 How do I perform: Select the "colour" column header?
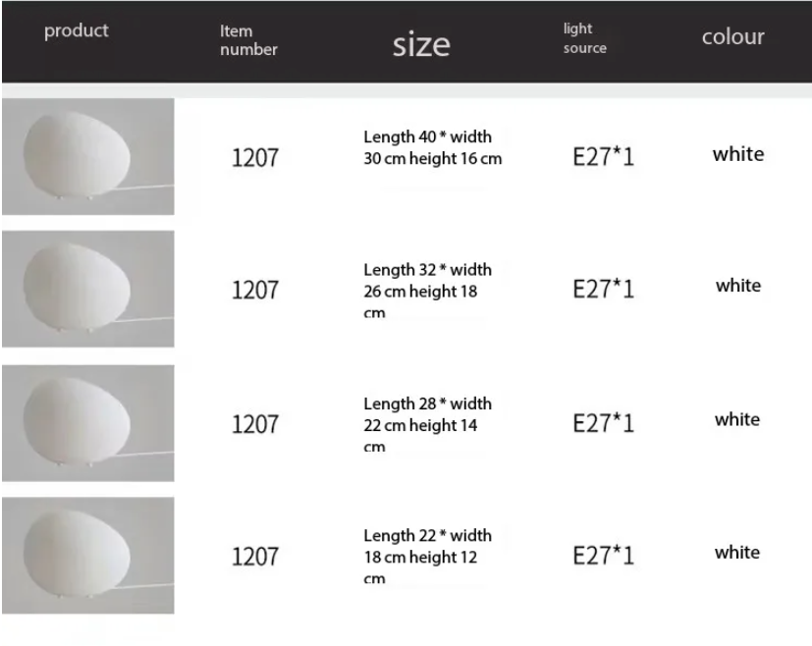click(x=732, y=37)
